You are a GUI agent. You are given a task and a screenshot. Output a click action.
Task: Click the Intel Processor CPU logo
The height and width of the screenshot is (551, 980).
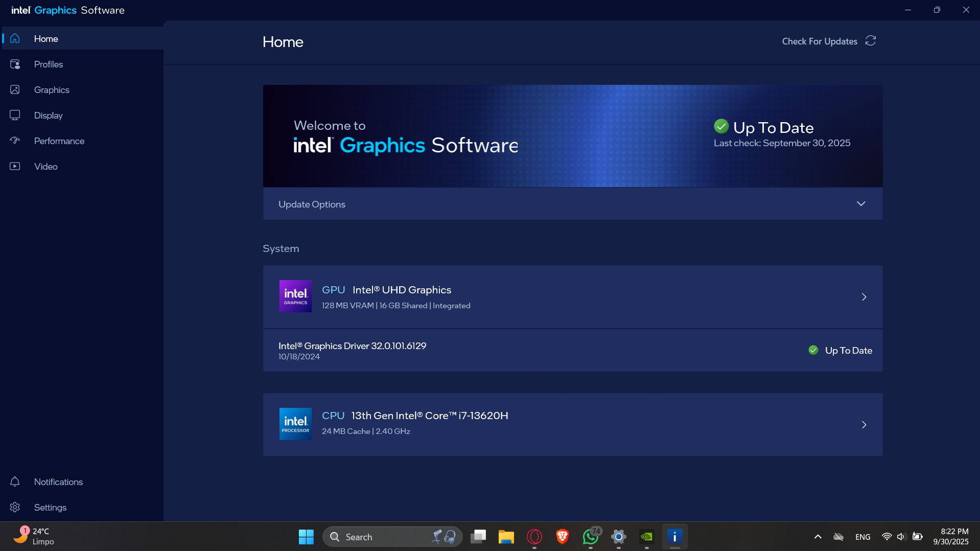295,424
